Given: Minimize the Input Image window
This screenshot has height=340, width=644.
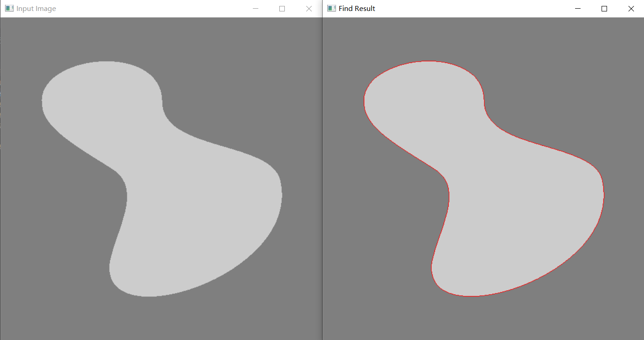Looking at the screenshot, I should (x=256, y=9).
